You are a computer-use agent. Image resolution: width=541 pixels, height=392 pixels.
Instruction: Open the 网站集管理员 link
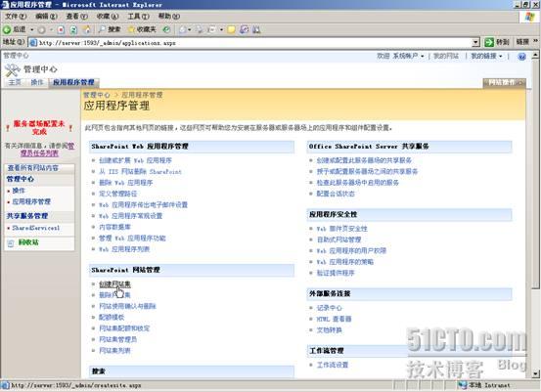[117, 339]
